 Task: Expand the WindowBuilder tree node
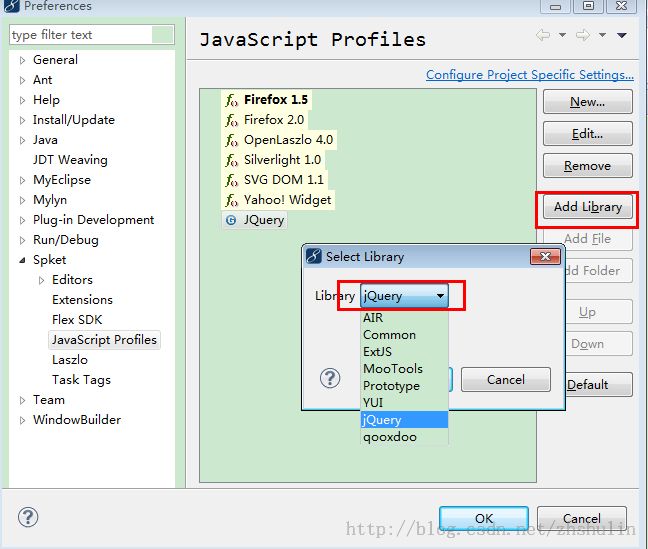pos(22,420)
